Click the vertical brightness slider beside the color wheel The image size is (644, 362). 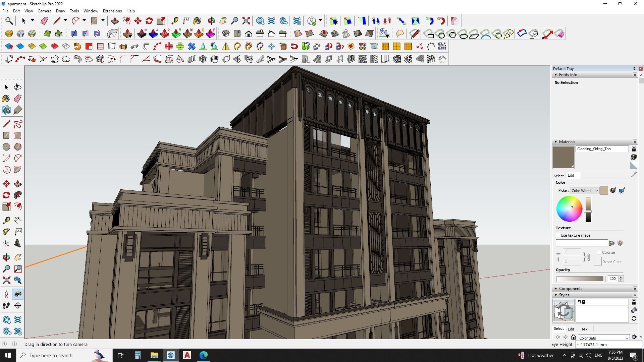pos(588,209)
